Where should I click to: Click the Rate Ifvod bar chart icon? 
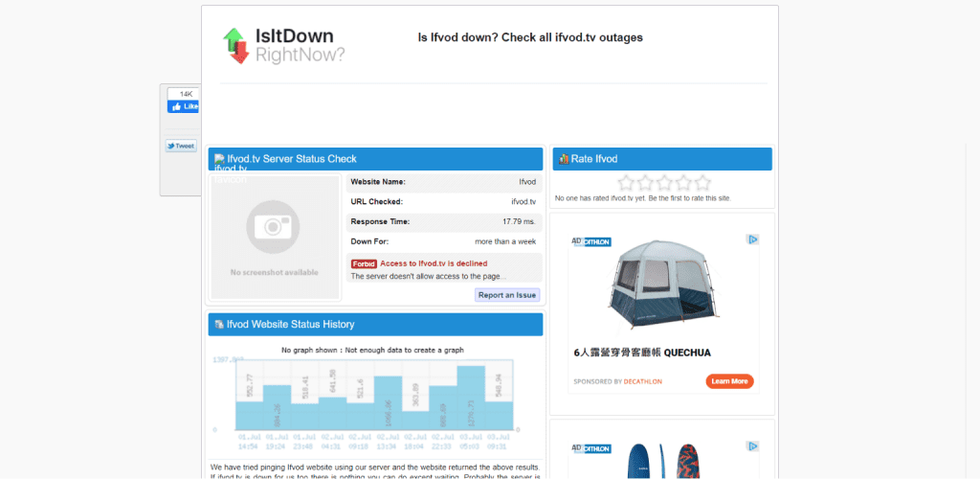click(x=563, y=159)
